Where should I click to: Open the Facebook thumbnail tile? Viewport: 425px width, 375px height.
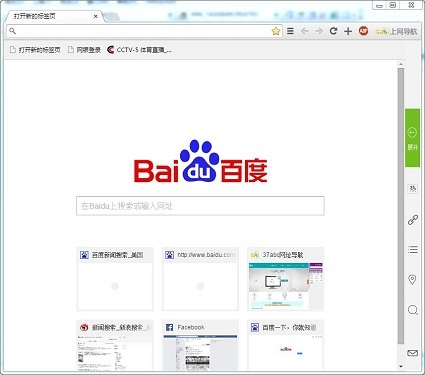tap(200, 346)
